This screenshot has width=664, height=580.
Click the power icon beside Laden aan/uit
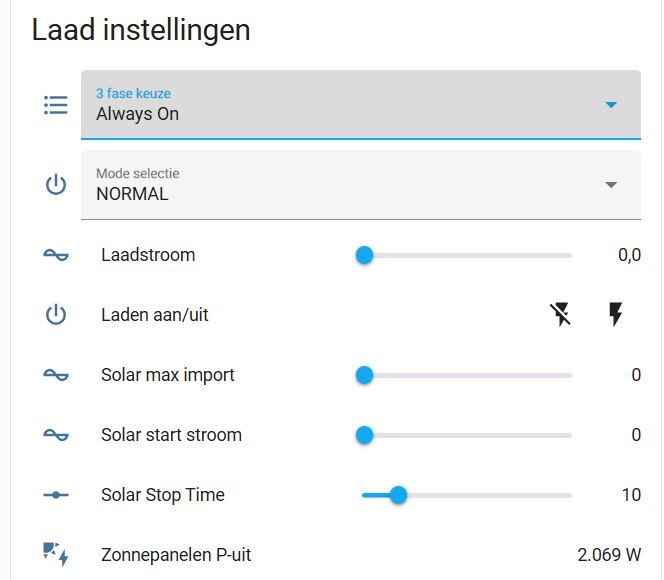(x=56, y=315)
